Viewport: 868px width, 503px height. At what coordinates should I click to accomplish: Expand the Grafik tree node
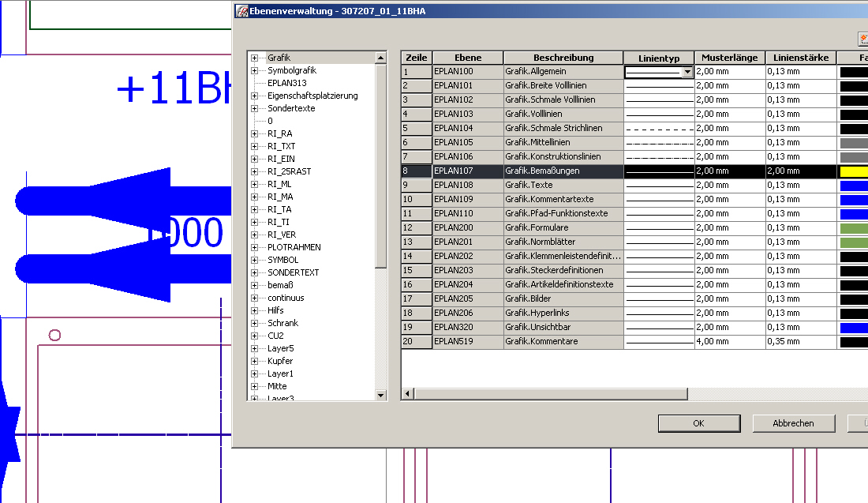click(x=254, y=58)
